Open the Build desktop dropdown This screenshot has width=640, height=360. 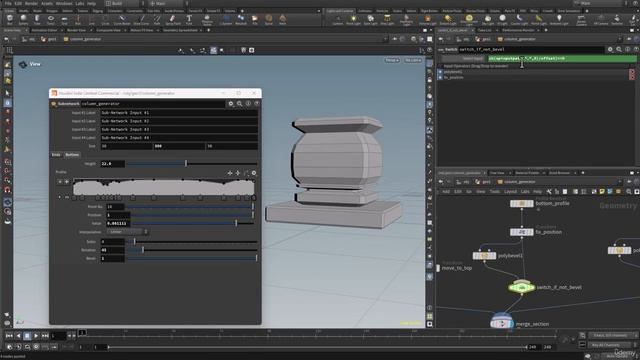point(124,3)
